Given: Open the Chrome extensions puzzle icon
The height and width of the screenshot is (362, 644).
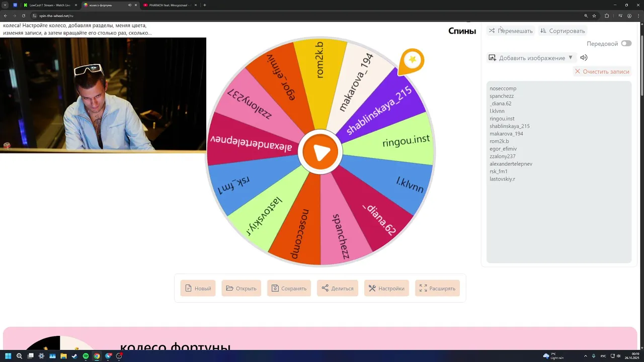Looking at the screenshot, I should click(x=607, y=16).
